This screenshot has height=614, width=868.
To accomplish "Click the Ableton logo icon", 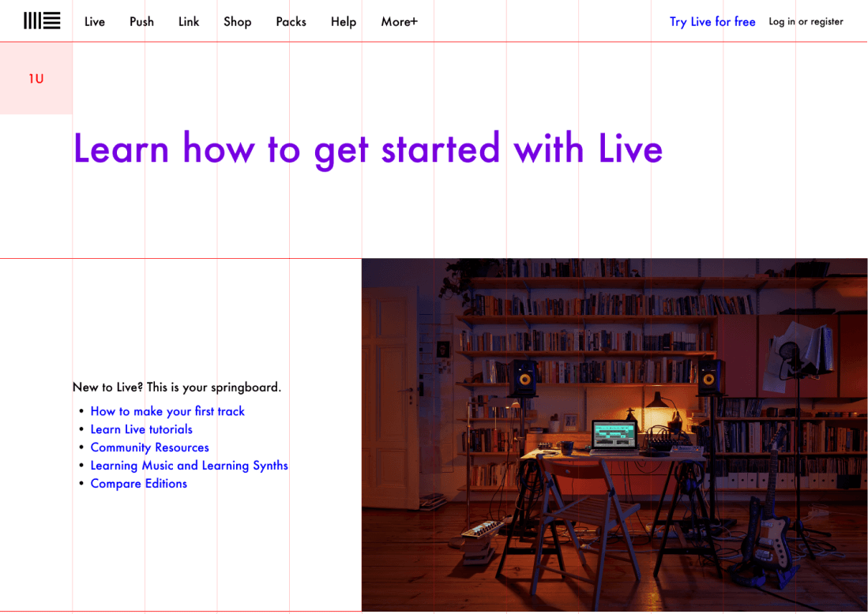I will pos(42,21).
